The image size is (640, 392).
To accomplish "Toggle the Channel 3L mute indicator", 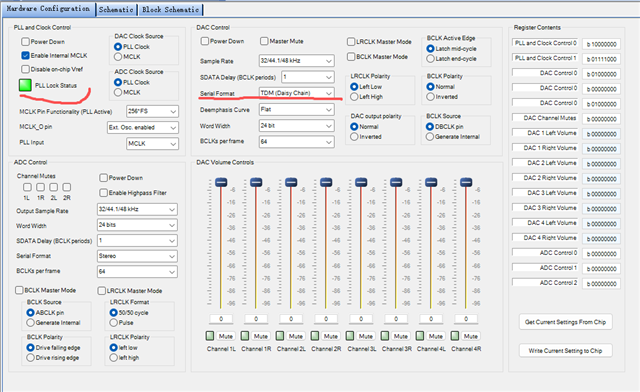I will pyautogui.click(x=350, y=336).
